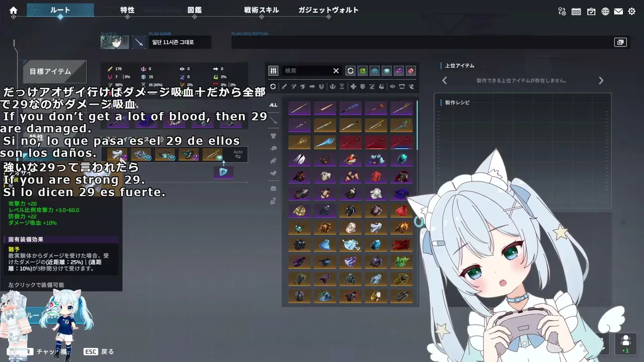Toggle the eye vision stat filter
This screenshot has width=644, height=362.
[392, 86]
